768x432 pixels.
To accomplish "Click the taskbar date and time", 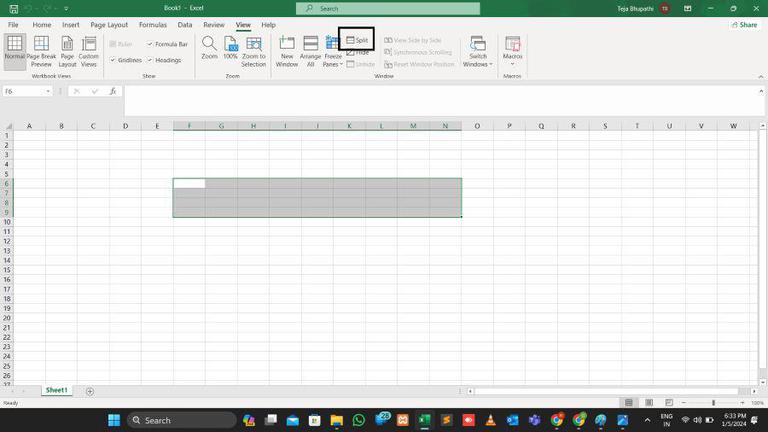I will pyautogui.click(x=733, y=420).
